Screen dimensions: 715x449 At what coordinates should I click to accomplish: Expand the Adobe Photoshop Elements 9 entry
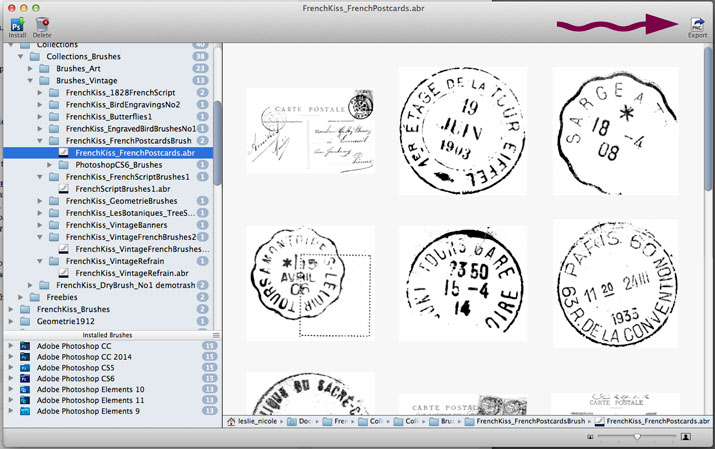click(11, 411)
